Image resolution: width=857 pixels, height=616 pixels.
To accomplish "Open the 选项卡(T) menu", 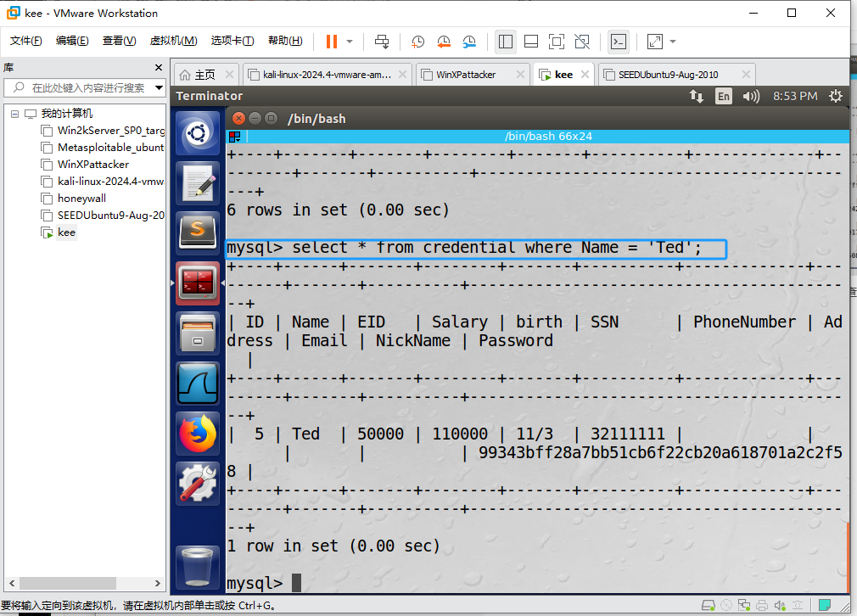I will click(232, 41).
